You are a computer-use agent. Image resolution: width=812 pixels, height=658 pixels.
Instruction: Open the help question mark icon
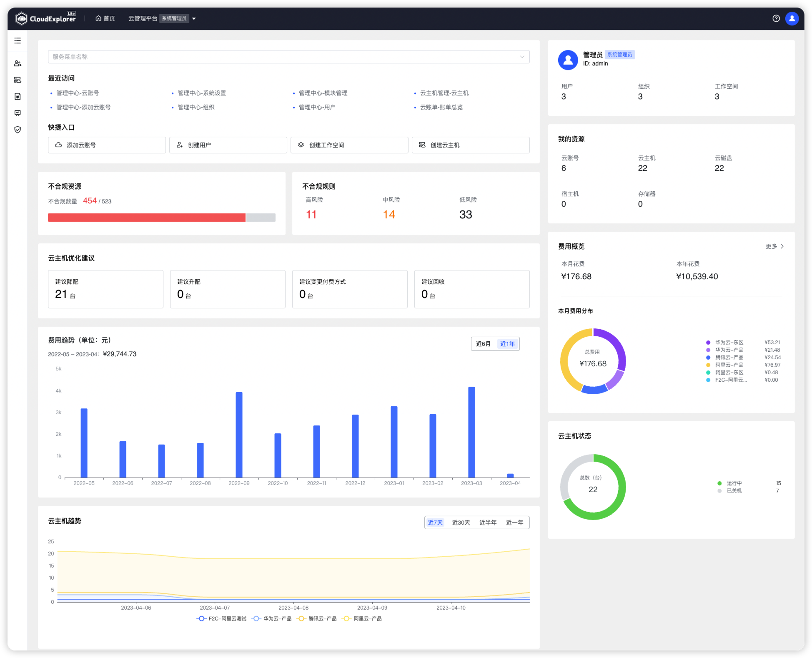point(776,18)
